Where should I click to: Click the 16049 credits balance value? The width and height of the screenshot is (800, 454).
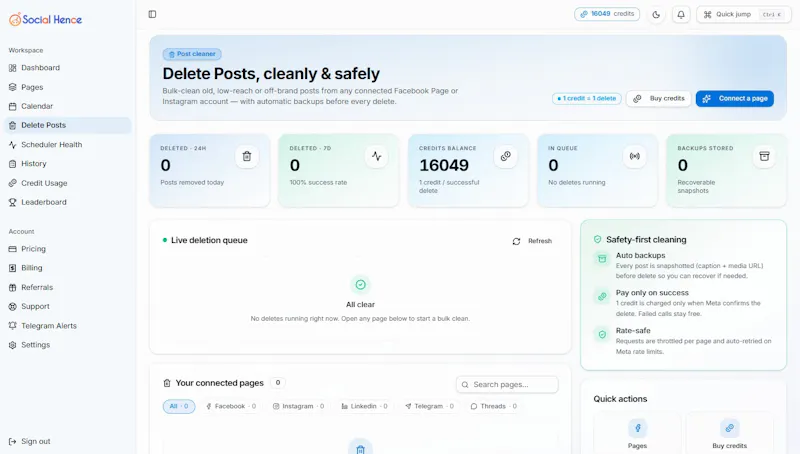(x=444, y=165)
